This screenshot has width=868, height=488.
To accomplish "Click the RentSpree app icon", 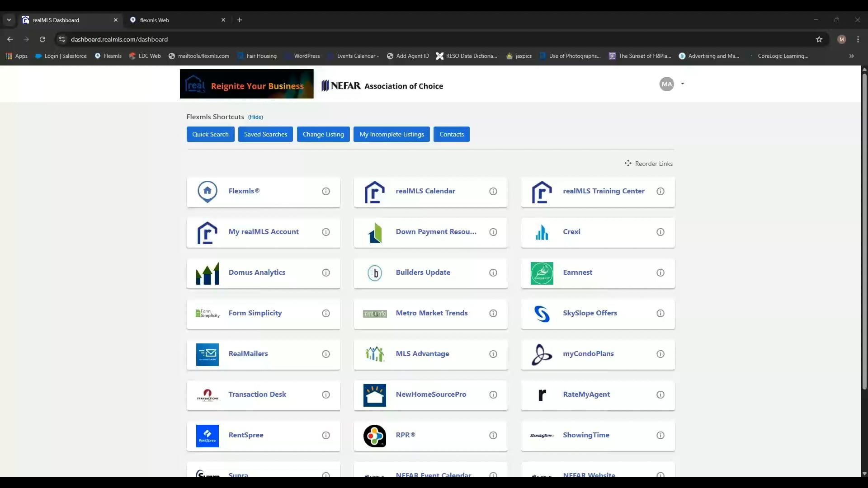I will tap(207, 436).
